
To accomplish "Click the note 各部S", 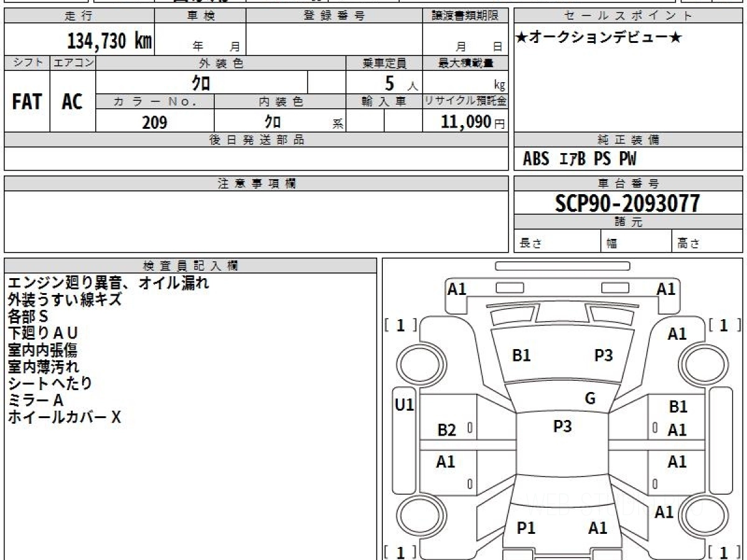I will coord(28,317).
